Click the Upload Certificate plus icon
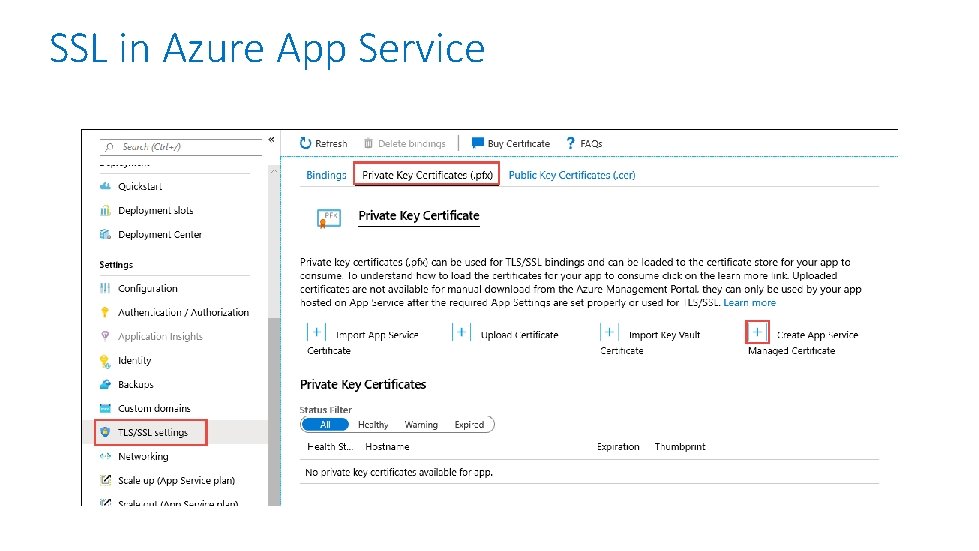This screenshot has height=551, width=979. pos(461,332)
